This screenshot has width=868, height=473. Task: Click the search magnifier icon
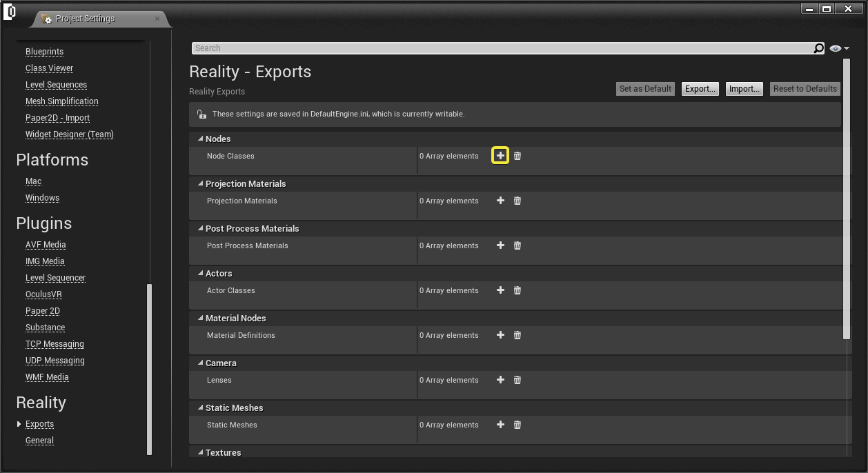818,48
